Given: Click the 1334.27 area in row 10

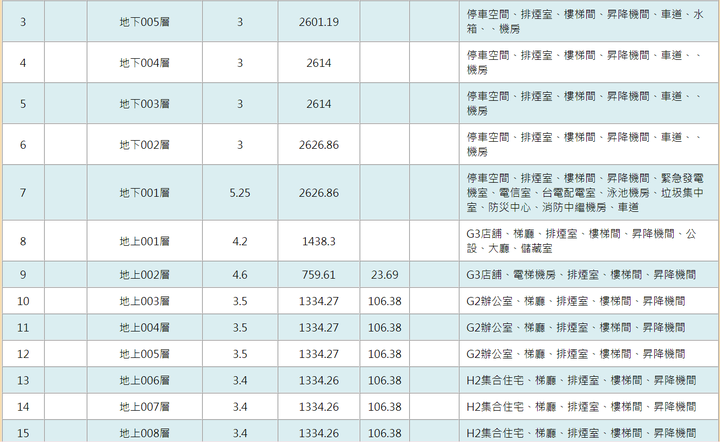Looking at the screenshot, I should pos(319,301).
